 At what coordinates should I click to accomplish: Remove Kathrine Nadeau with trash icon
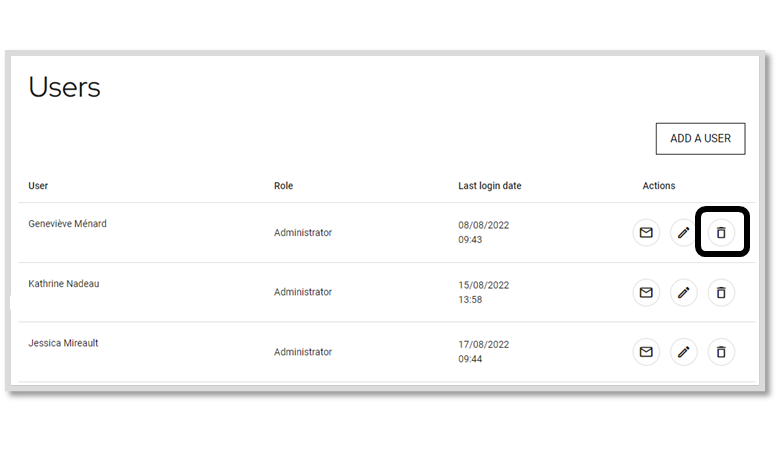click(x=721, y=292)
